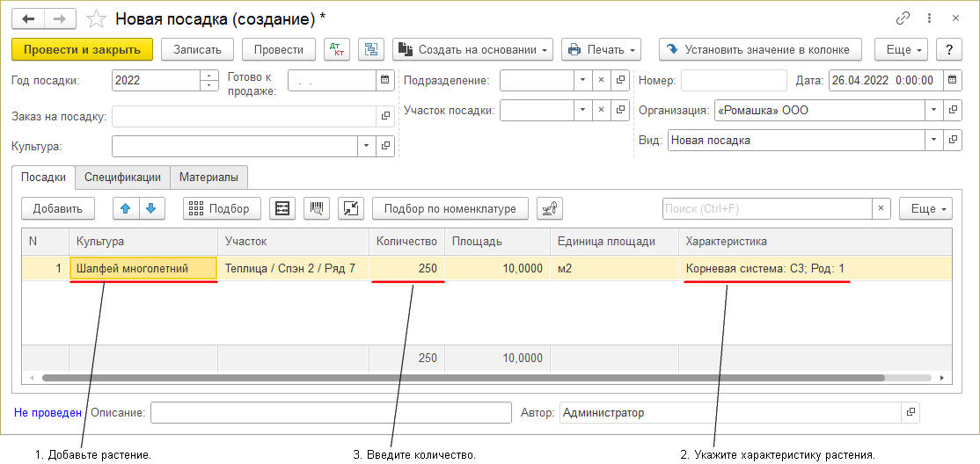This screenshot has width=980, height=464.
Task: Open the Автор user card
Action: click(x=911, y=412)
